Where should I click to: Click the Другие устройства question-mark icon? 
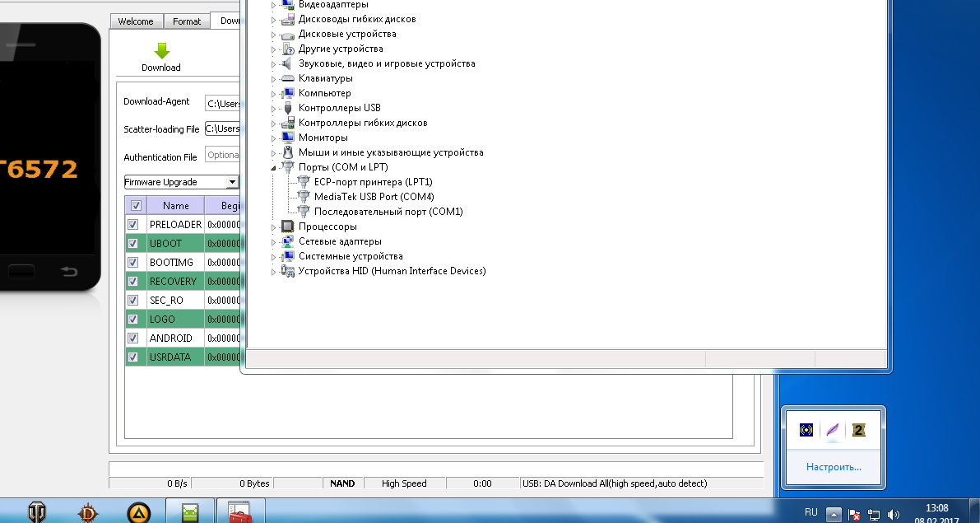click(287, 49)
